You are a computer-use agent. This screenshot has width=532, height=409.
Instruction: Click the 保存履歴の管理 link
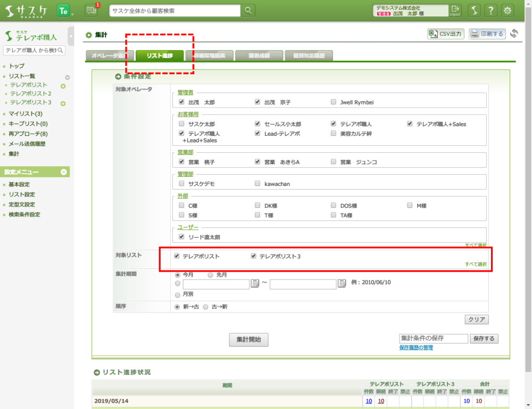415,348
